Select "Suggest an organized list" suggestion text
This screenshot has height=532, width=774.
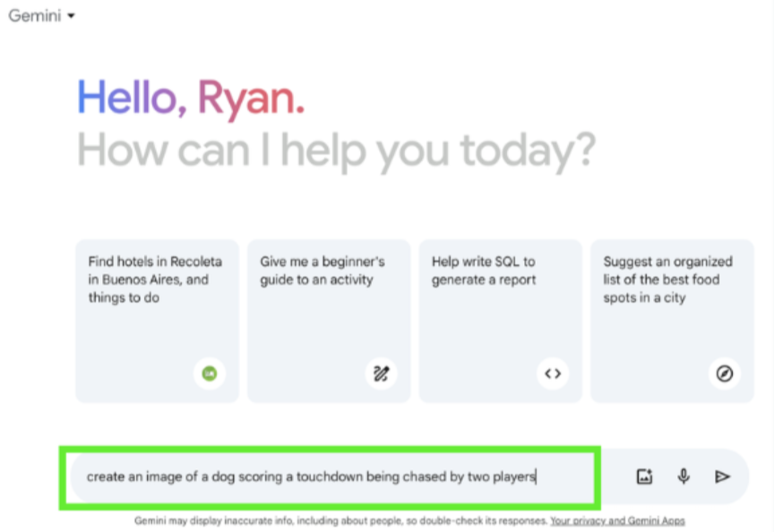coord(667,279)
